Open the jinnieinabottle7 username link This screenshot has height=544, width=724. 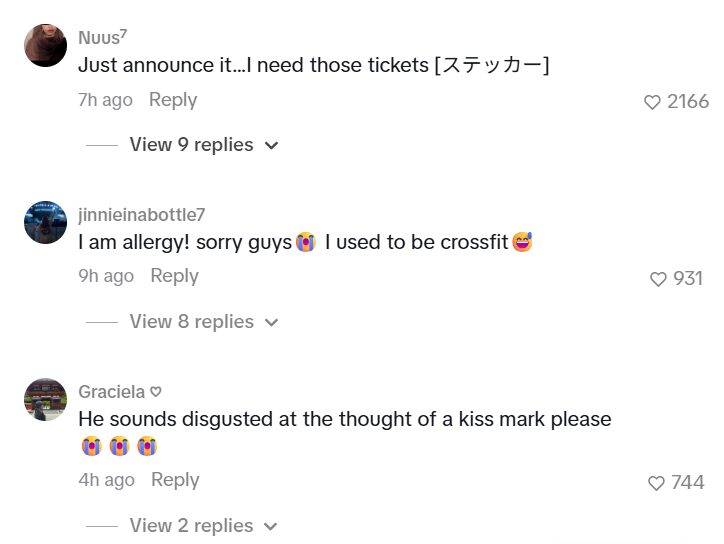coord(141,214)
